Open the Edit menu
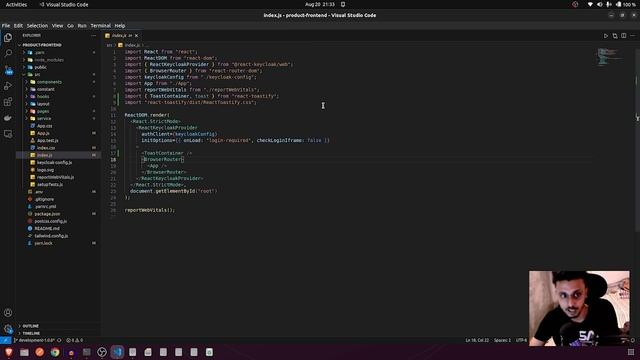The width and height of the screenshot is (640, 360). [18, 25]
